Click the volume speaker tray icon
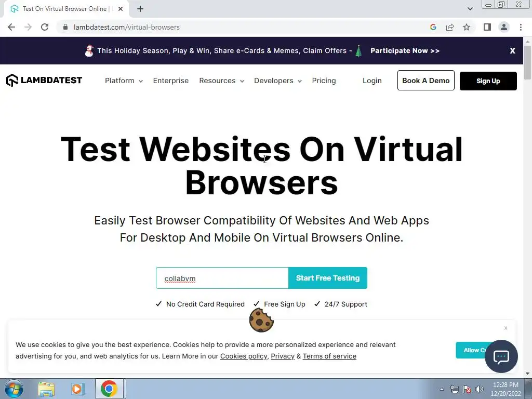Viewport: 532px width, 399px height. [x=480, y=389]
